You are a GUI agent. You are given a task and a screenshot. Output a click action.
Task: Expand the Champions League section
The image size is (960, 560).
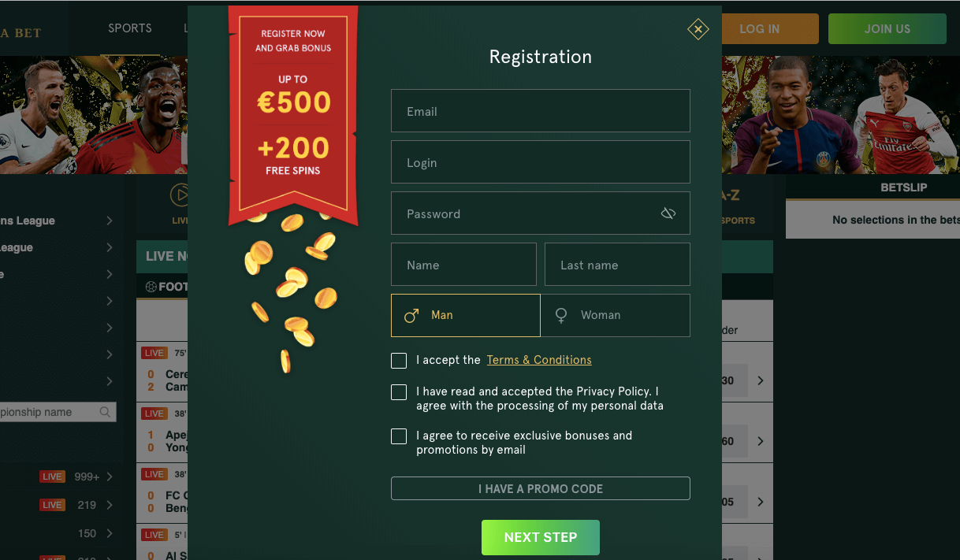pos(109,221)
